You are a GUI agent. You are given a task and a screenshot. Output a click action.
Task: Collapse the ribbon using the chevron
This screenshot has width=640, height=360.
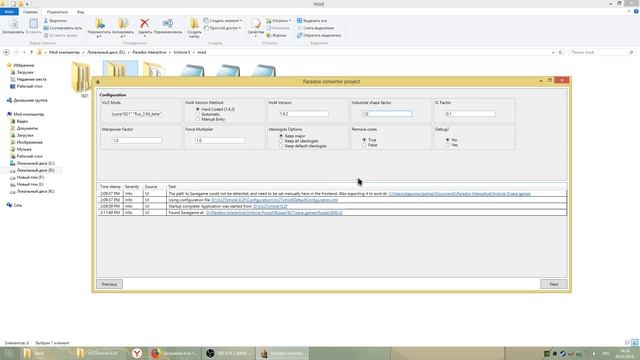point(629,11)
